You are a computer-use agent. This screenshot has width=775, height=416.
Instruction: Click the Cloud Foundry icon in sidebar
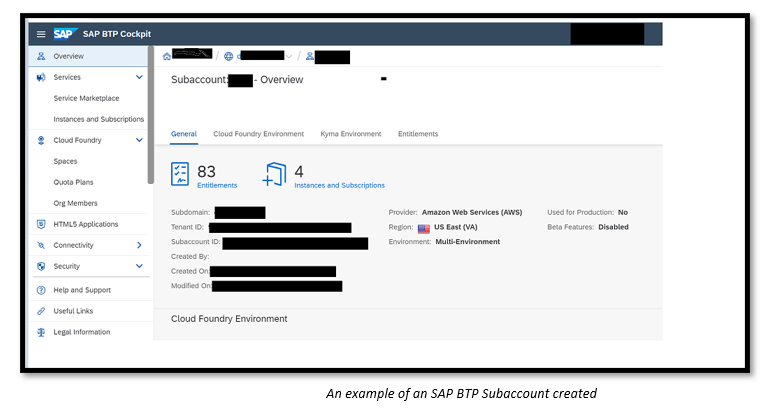tap(41, 140)
